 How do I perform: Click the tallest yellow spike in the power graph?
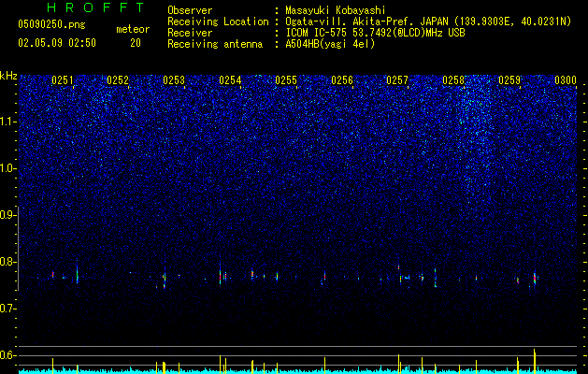(x=535, y=361)
